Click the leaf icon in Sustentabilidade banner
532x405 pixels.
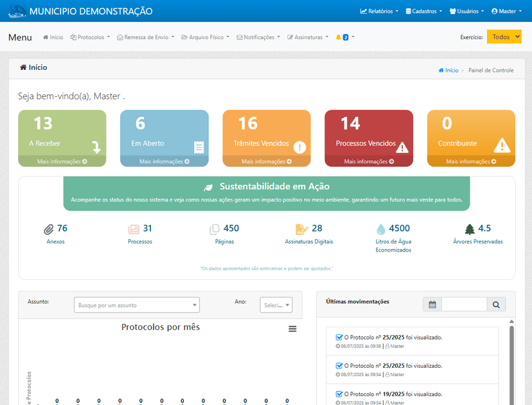click(x=208, y=187)
